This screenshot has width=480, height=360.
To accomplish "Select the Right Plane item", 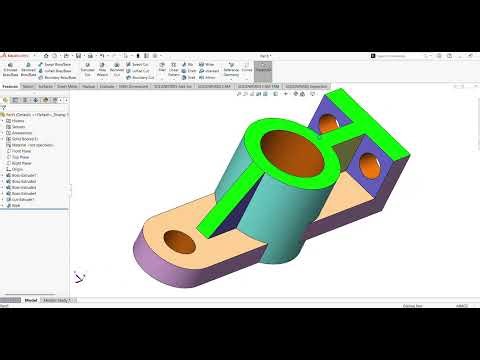I will click(19, 163).
